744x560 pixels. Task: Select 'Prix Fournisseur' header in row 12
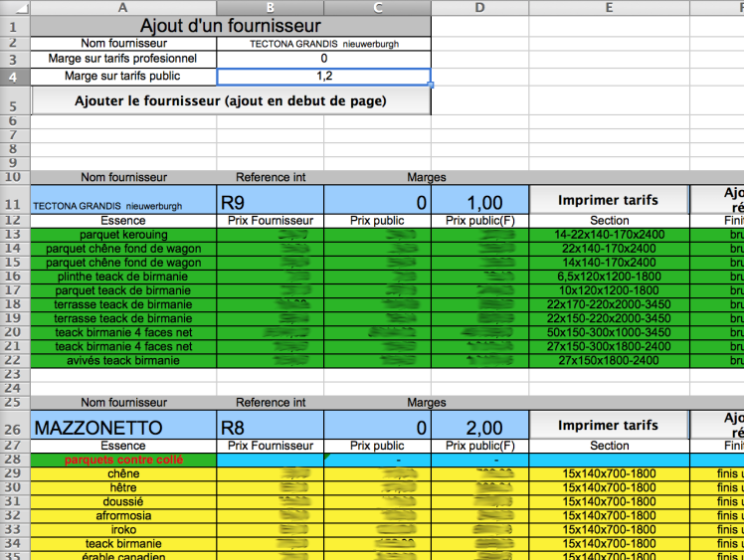click(270, 221)
